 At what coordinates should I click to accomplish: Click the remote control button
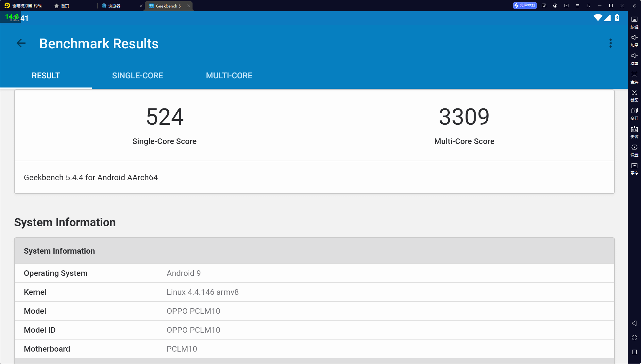(x=525, y=6)
